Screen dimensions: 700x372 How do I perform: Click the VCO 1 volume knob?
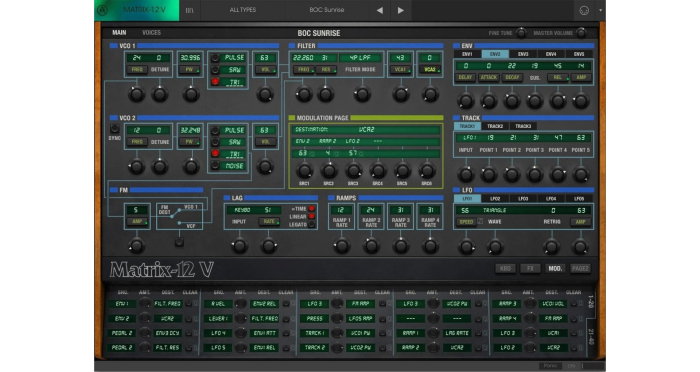(x=265, y=94)
